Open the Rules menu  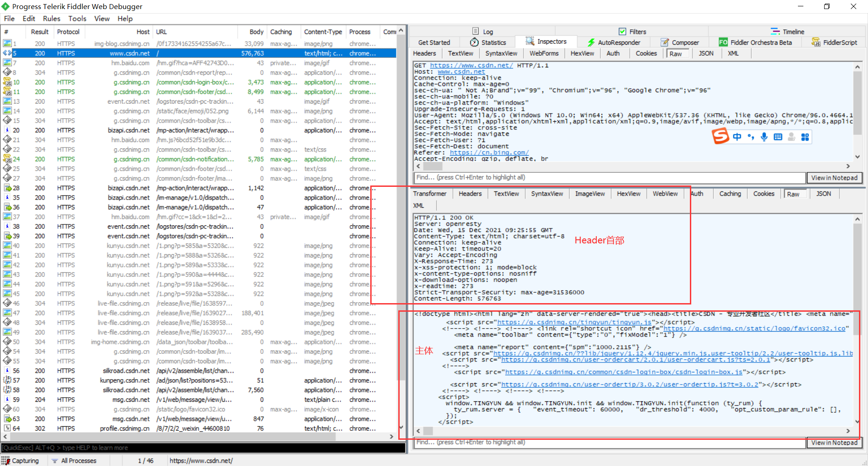[x=52, y=19]
